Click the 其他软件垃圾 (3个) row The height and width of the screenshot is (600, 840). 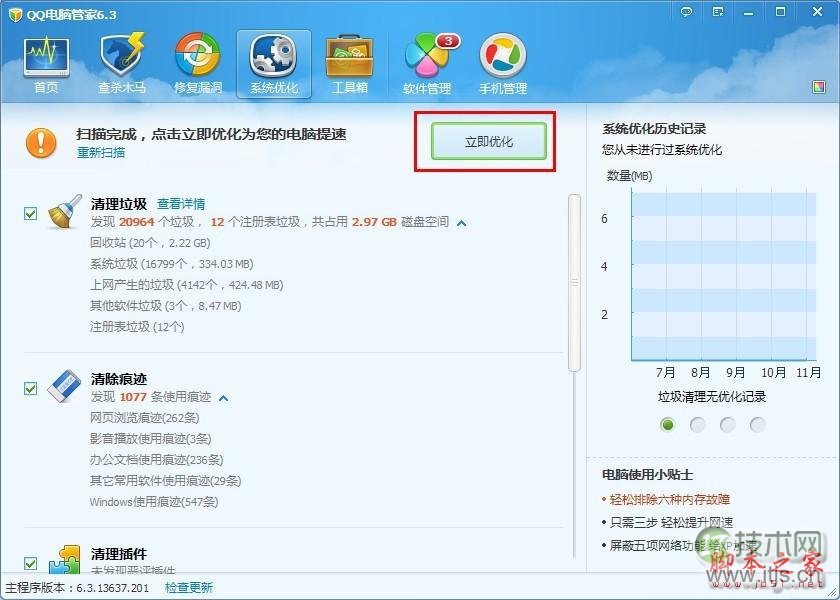(166, 305)
